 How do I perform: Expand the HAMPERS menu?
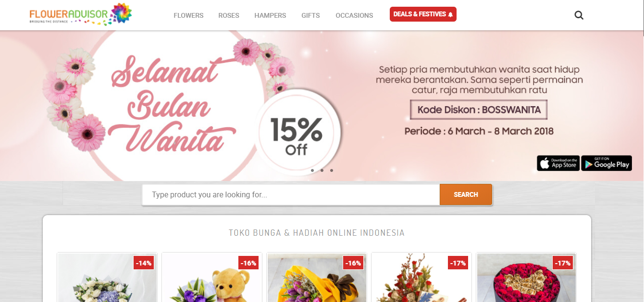click(270, 15)
